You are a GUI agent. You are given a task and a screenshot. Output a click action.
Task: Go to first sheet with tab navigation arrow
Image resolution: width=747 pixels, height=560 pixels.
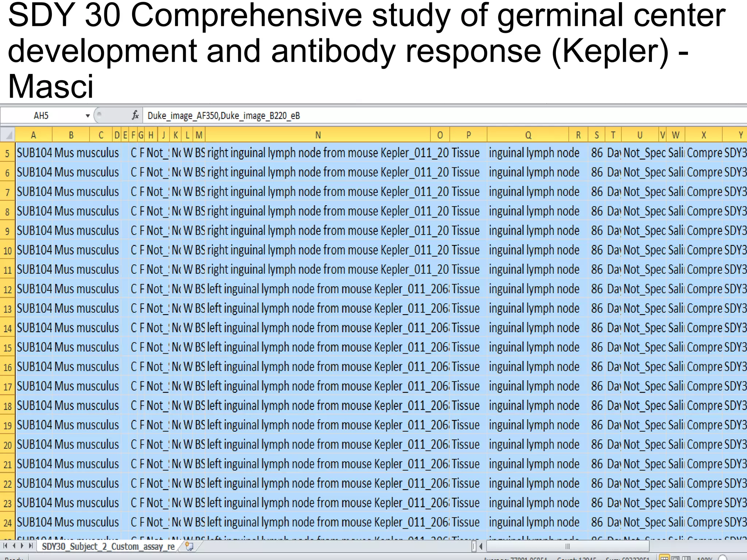pyautogui.click(x=5, y=546)
